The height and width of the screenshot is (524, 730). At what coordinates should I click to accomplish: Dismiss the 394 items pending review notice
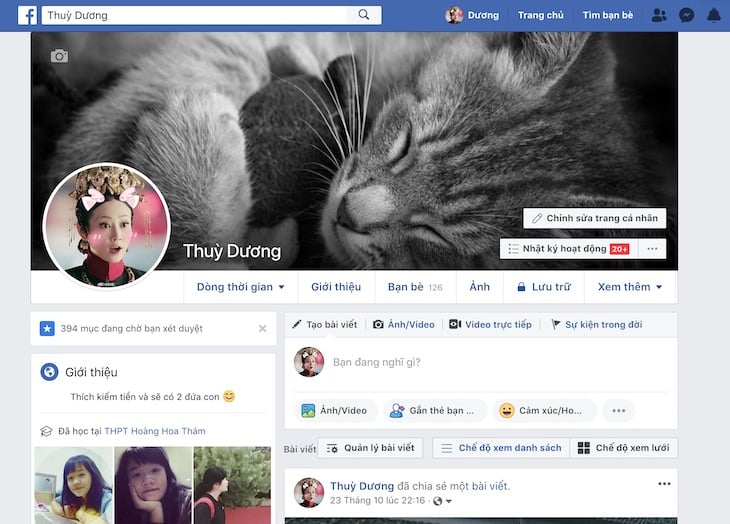(x=263, y=329)
